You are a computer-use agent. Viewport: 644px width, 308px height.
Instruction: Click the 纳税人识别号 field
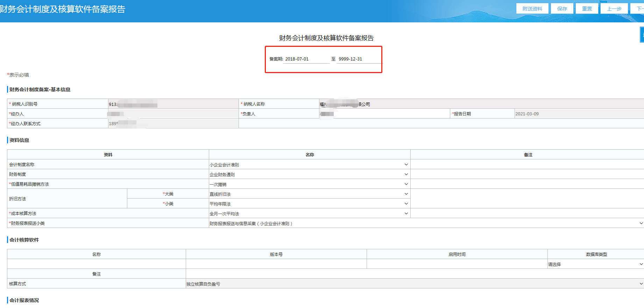tap(174, 104)
